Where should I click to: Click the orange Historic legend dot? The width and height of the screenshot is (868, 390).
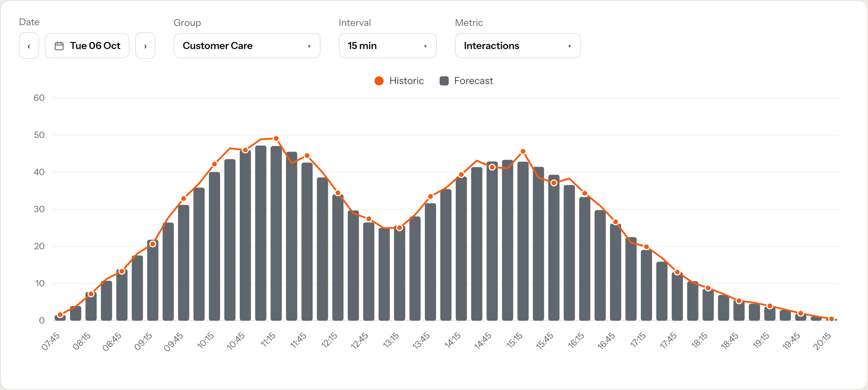coord(379,81)
